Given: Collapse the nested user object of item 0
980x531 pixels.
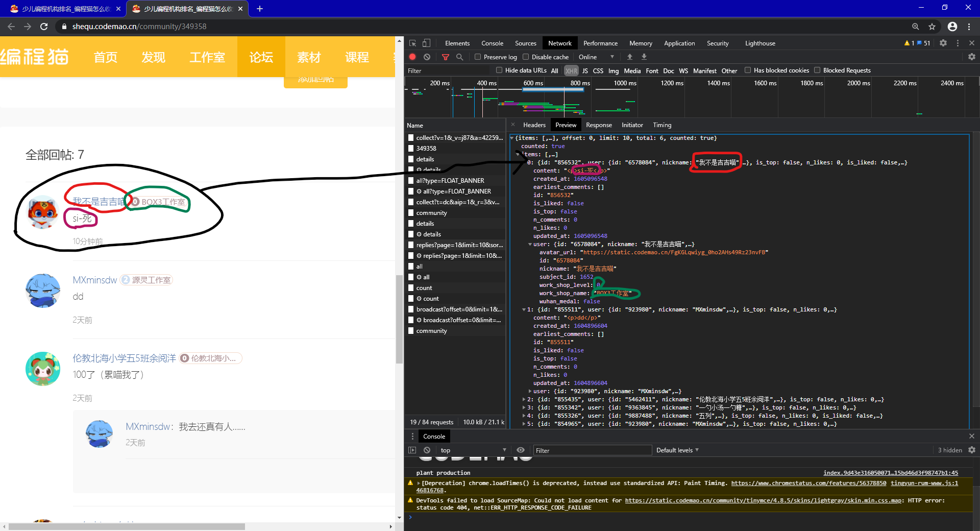Looking at the screenshot, I should [x=530, y=245].
